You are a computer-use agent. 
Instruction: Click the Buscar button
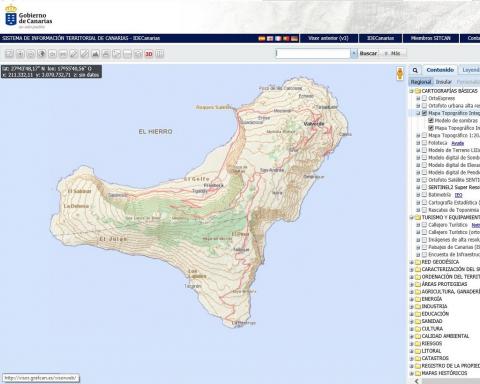(x=368, y=53)
